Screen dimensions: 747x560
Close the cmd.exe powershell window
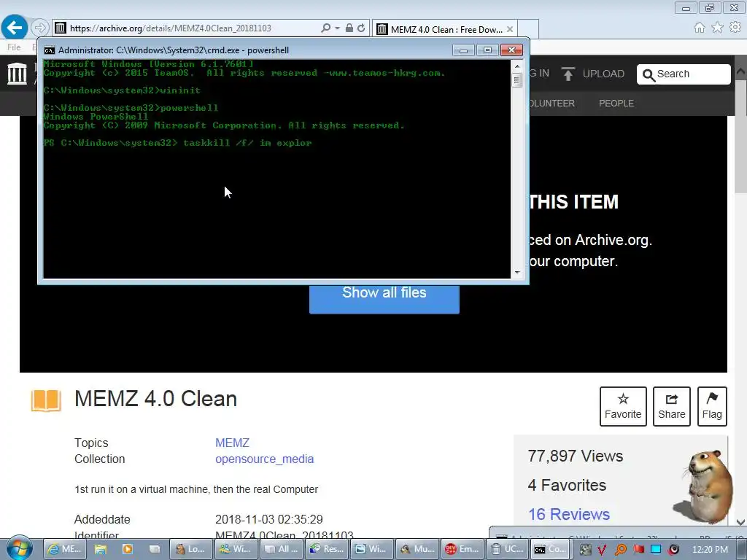coord(511,50)
